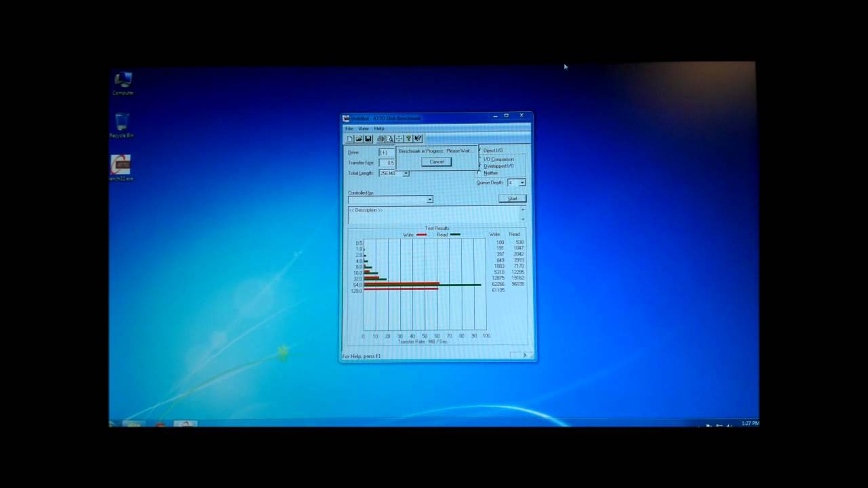Click the Write value 61105
868x488 pixels.
[498, 290]
